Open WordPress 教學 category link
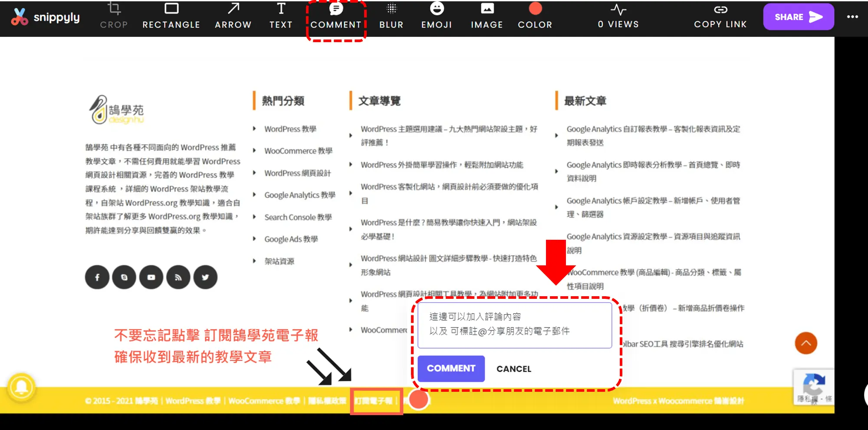The width and height of the screenshot is (868, 430). coord(290,129)
